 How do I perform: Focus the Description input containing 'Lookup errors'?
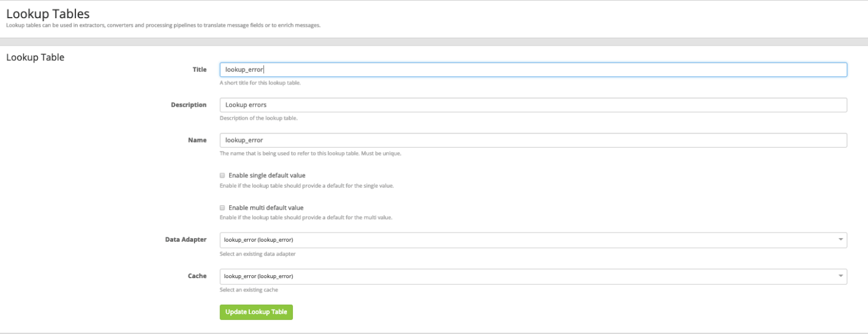532,105
